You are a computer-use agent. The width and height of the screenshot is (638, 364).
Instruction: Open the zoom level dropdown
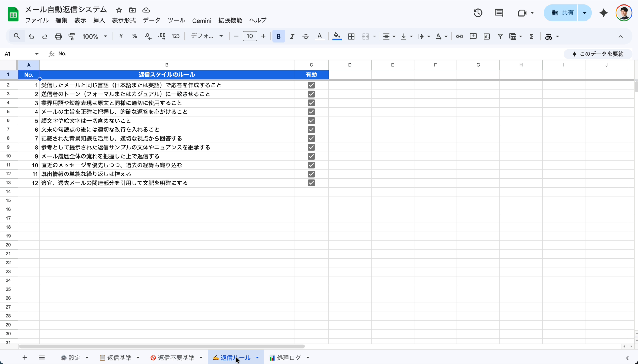[95, 36]
